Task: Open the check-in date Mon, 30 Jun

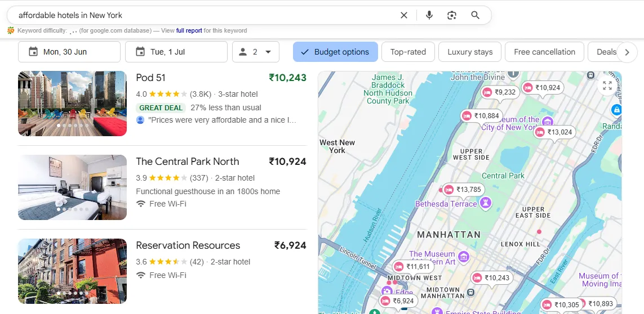Action: pos(69,52)
